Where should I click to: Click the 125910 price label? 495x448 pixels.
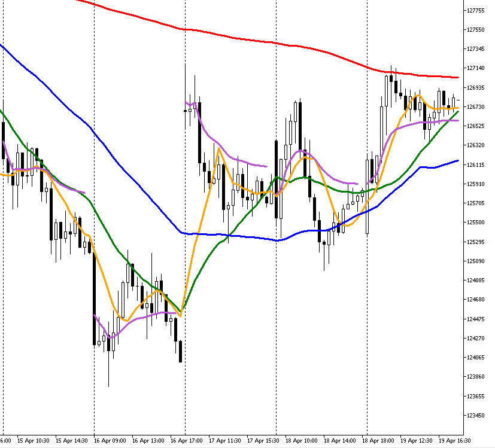[x=475, y=184]
